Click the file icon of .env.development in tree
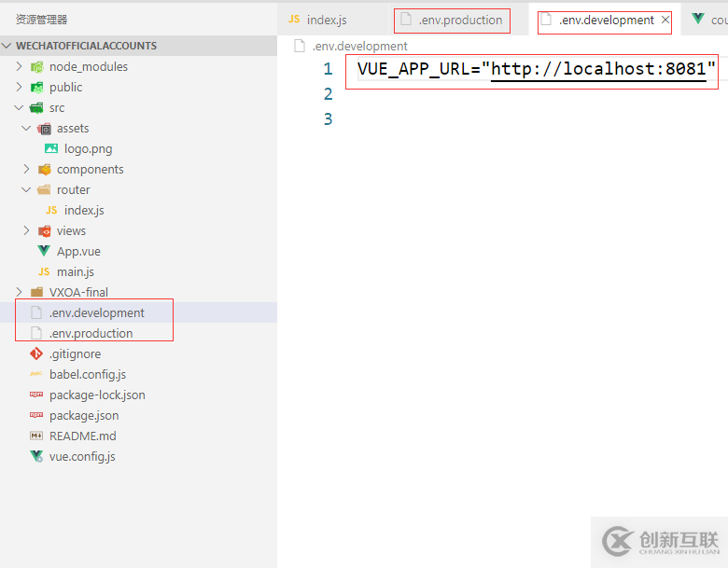The width and height of the screenshot is (728, 568). [x=36, y=312]
